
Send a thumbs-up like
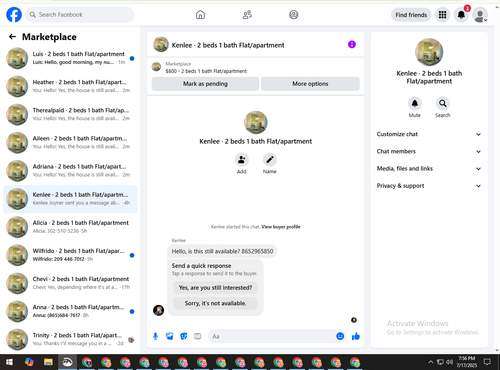356,336
